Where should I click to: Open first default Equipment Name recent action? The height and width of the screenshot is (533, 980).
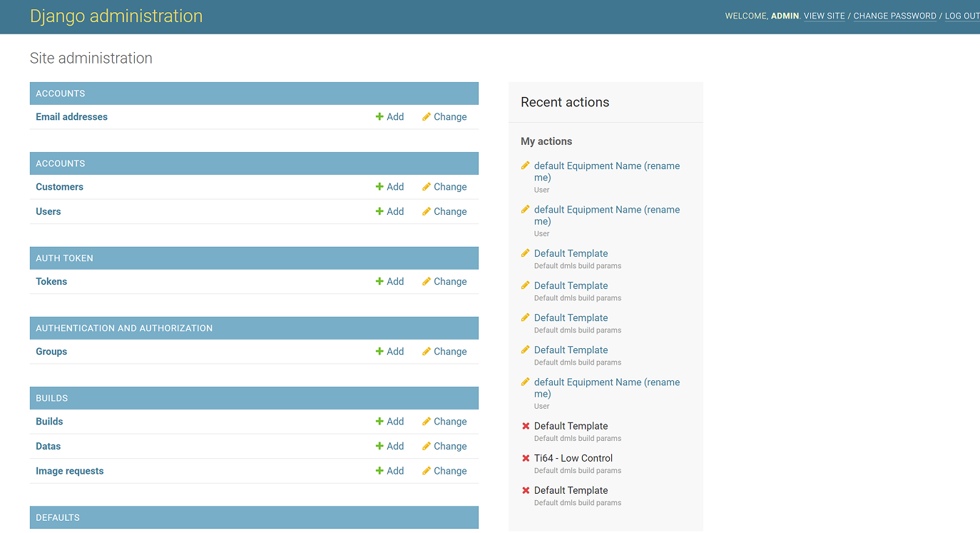[x=606, y=171]
